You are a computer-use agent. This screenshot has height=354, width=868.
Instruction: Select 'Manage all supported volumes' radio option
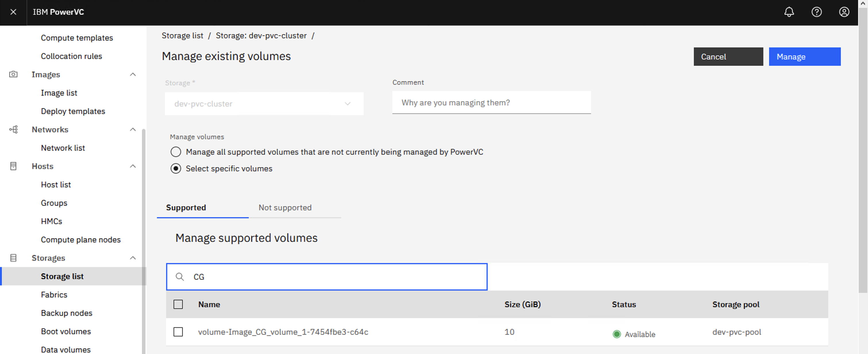(175, 152)
